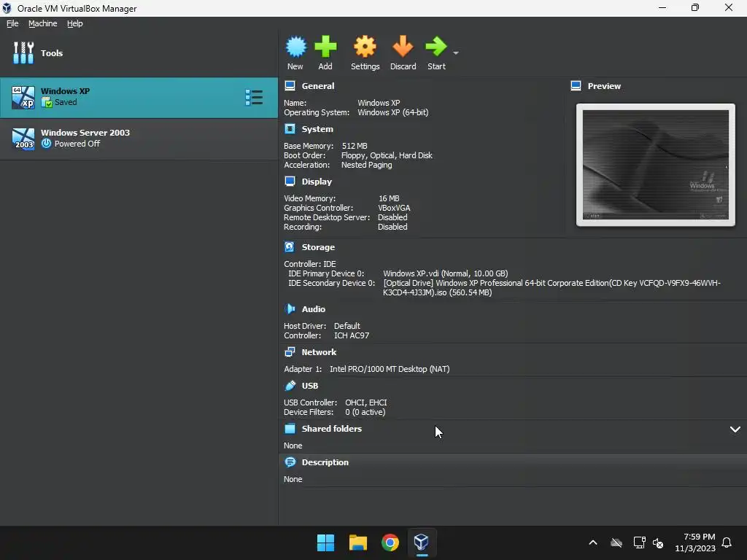Screen dimensions: 747x560
Task: Click the Powered Off state icon
Action: 46,144
